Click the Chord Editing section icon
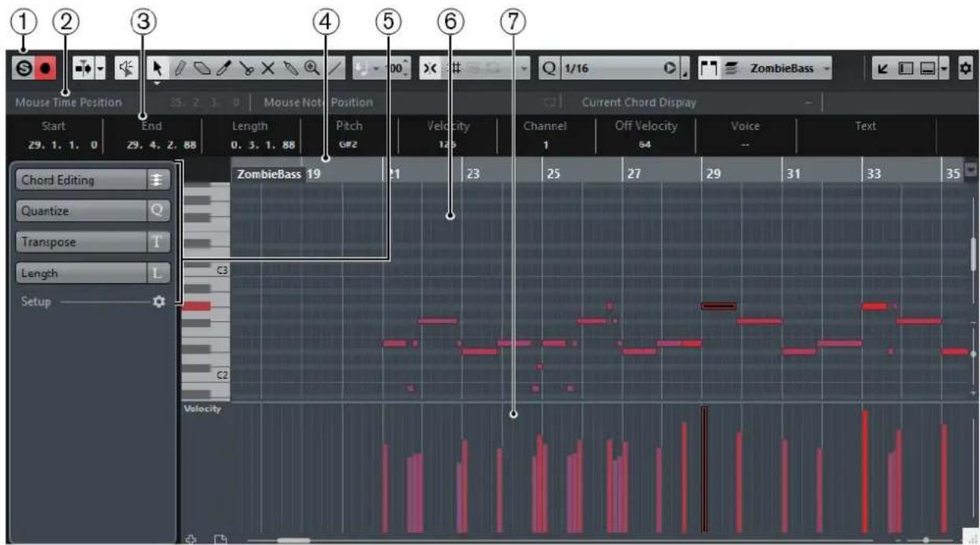The image size is (980, 545). click(157, 180)
